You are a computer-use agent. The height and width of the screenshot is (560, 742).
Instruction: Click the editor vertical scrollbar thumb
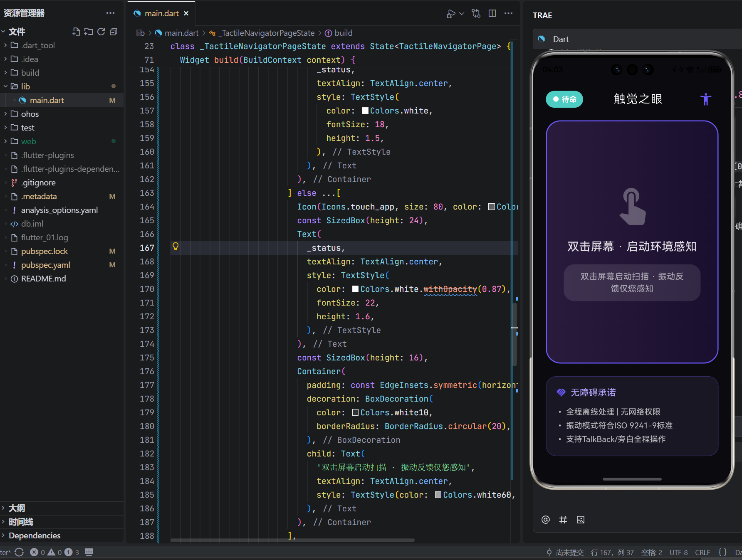click(x=514, y=335)
